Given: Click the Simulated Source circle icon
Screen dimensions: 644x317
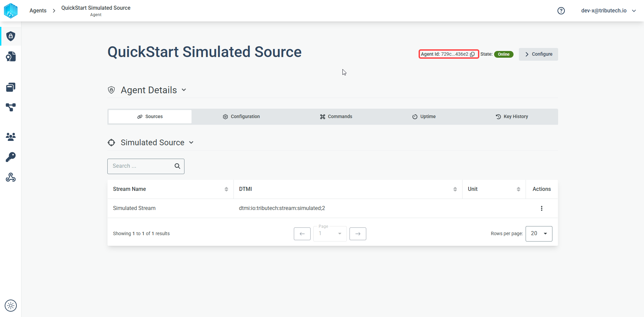Looking at the screenshot, I should 111,143.
